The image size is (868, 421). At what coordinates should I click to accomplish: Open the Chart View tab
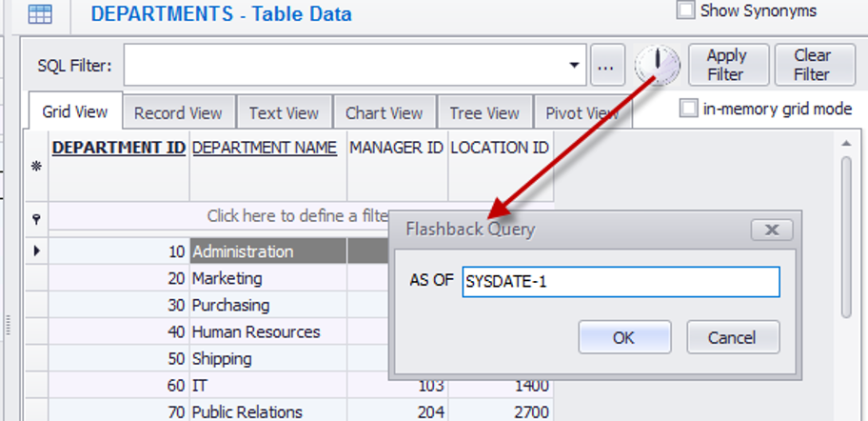pos(384,112)
